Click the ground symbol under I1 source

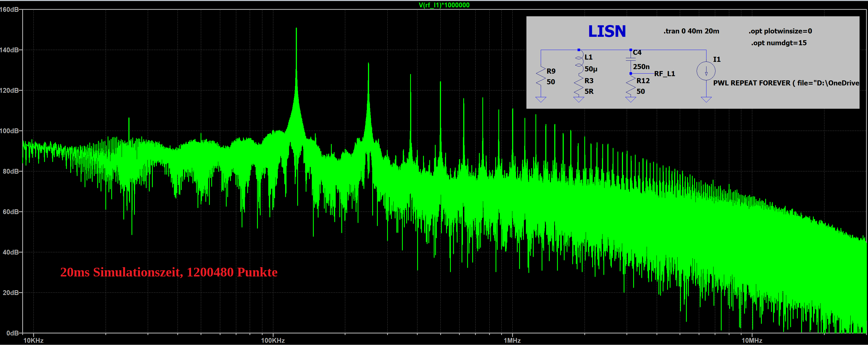tap(706, 99)
